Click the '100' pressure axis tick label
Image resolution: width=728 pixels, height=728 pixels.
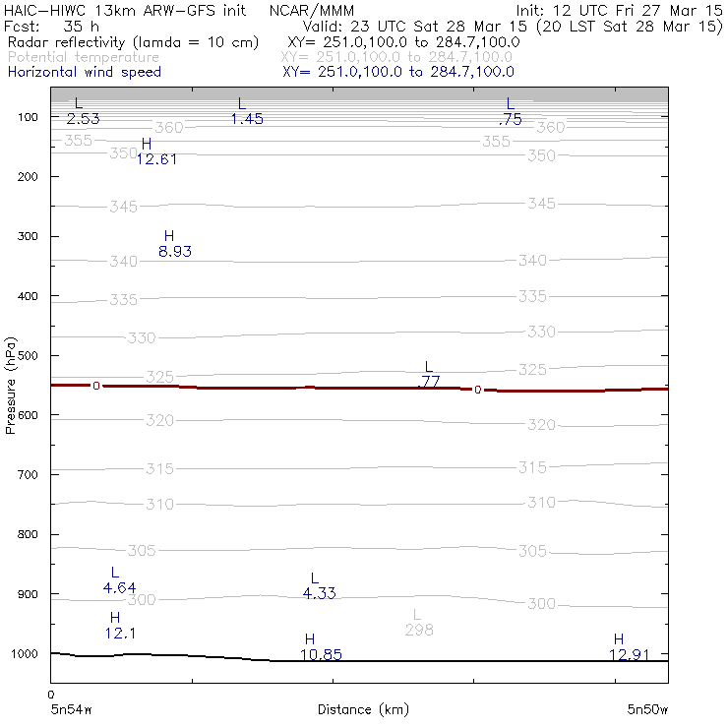coord(28,117)
